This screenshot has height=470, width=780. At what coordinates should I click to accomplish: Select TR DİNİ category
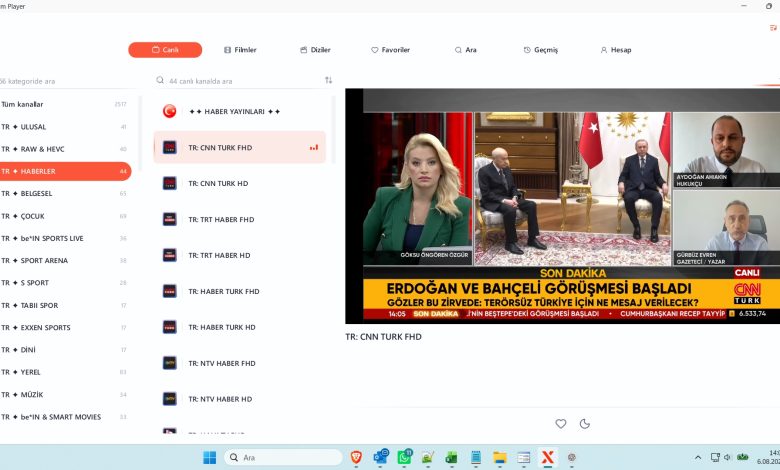65,350
